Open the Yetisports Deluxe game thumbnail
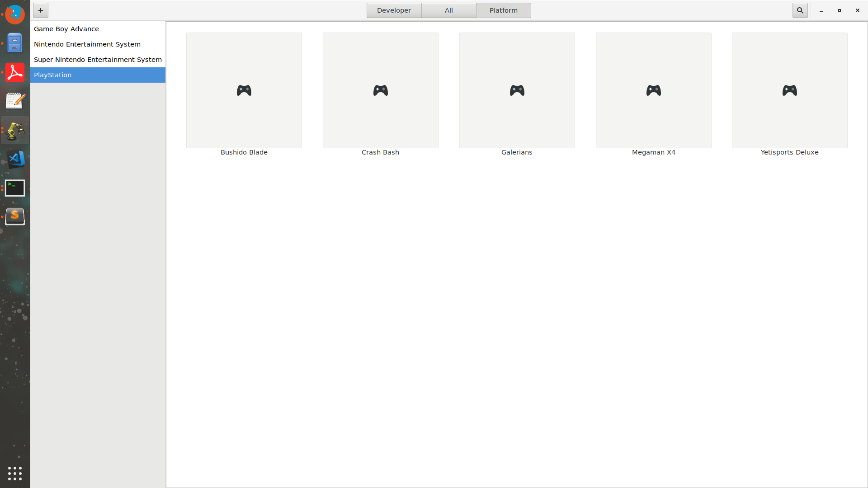 coord(790,90)
